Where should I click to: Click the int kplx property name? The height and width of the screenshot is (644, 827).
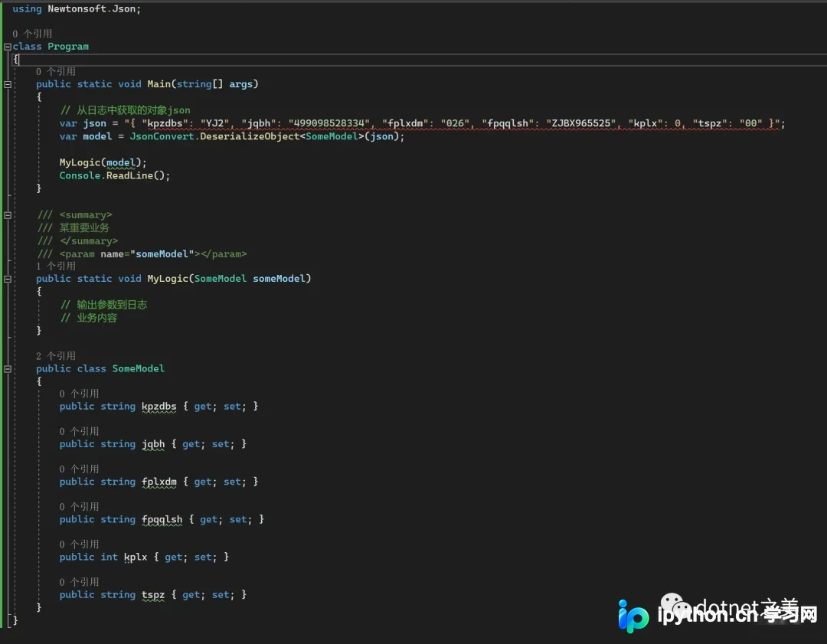(136, 557)
